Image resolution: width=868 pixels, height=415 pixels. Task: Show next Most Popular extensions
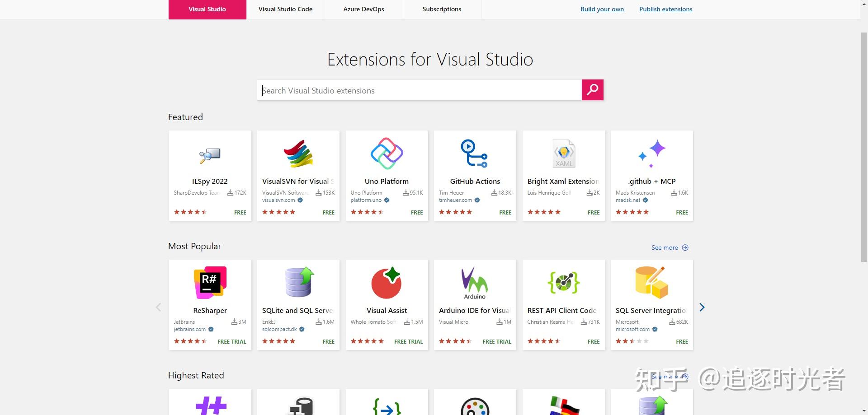point(702,307)
